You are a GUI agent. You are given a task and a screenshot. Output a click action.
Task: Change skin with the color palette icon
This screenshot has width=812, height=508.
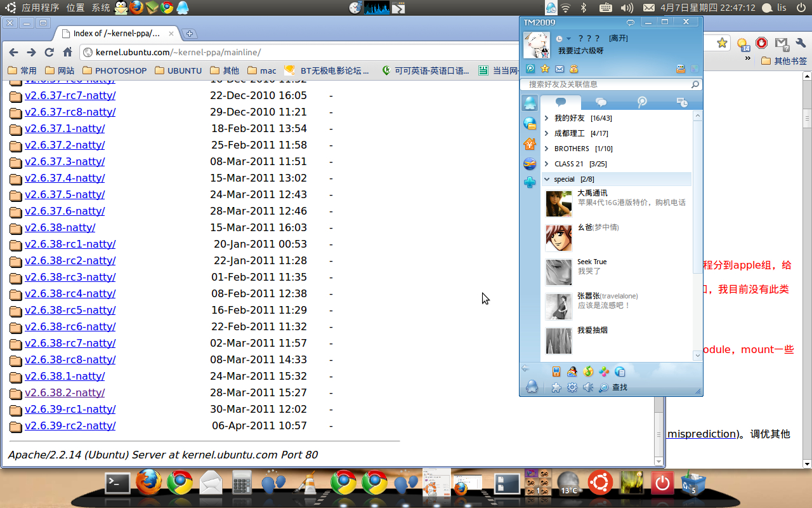pyautogui.click(x=695, y=69)
